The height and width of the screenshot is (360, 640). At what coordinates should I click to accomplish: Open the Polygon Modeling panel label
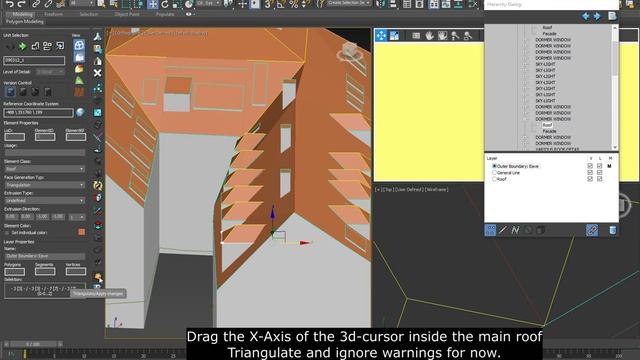[24, 21]
